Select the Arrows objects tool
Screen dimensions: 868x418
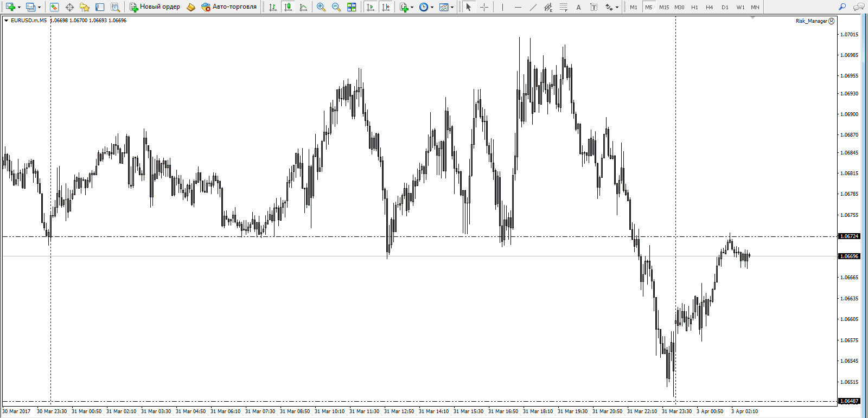609,7
